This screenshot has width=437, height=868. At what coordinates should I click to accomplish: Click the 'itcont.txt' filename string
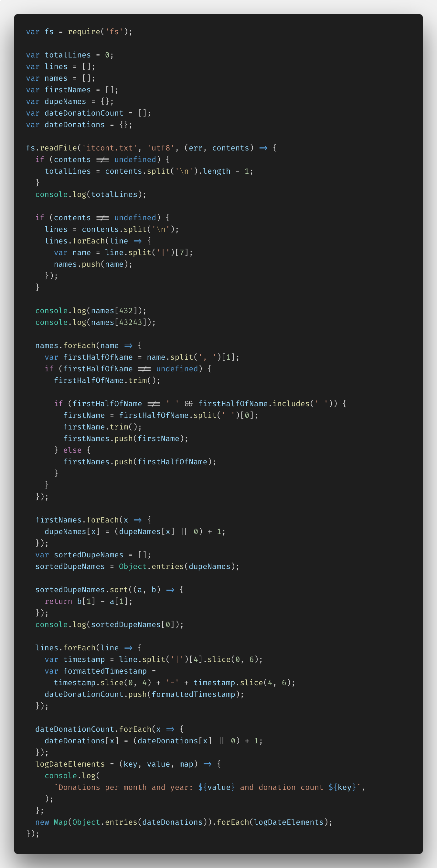click(x=110, y=148)
